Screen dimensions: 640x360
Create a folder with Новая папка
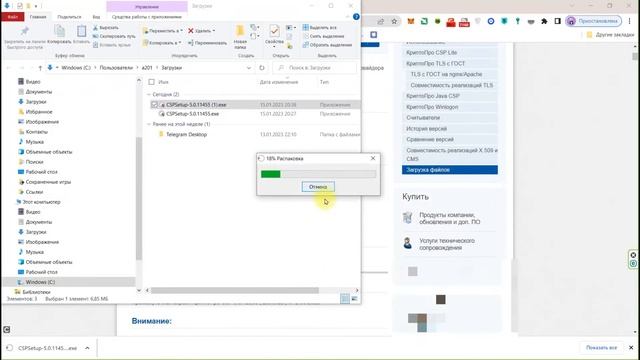(240, 37)
